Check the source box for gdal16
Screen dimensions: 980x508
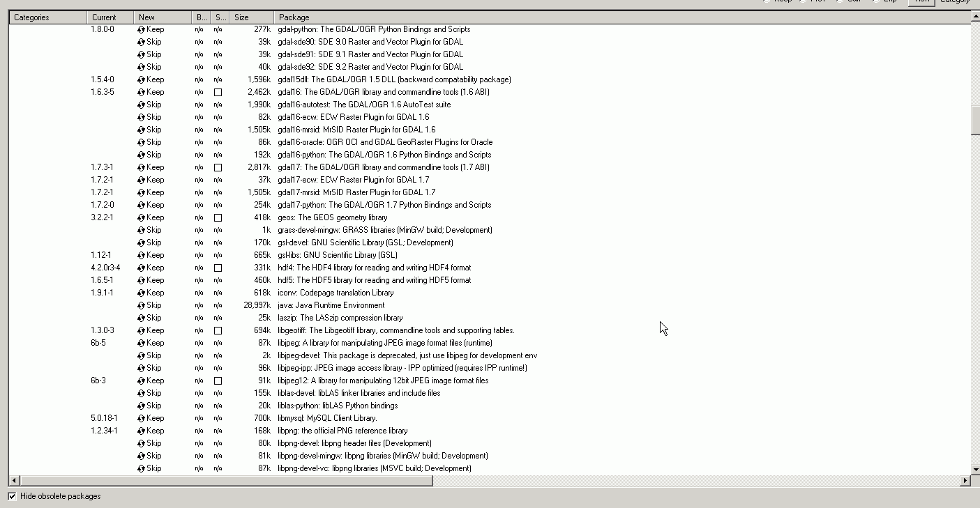coord(218,92)
